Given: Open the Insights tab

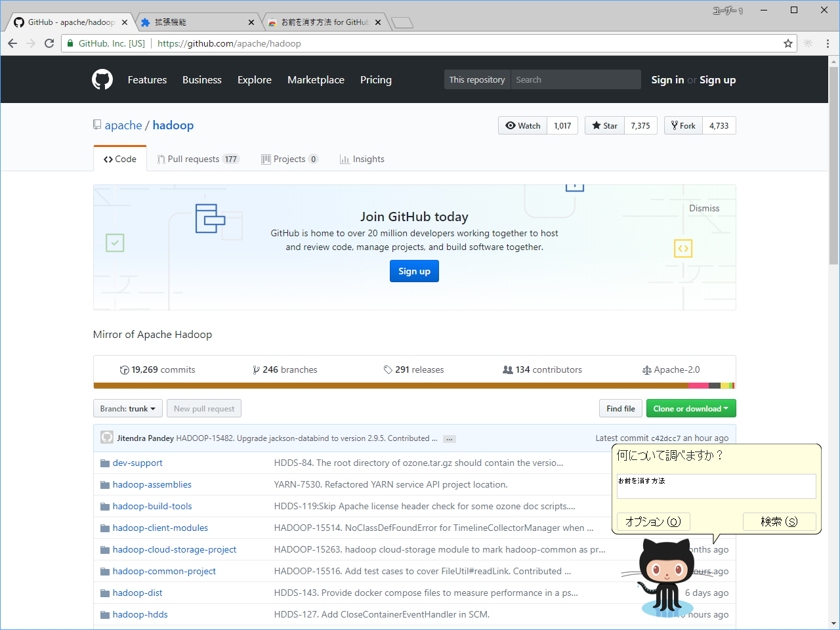Looking at the screenshot, I should point(362,159).
